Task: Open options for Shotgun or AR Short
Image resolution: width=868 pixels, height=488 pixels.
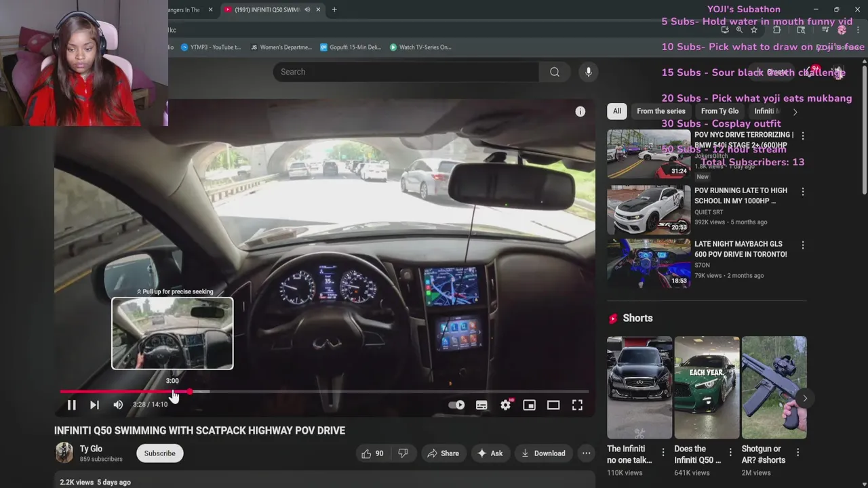Action: [797, 452]
